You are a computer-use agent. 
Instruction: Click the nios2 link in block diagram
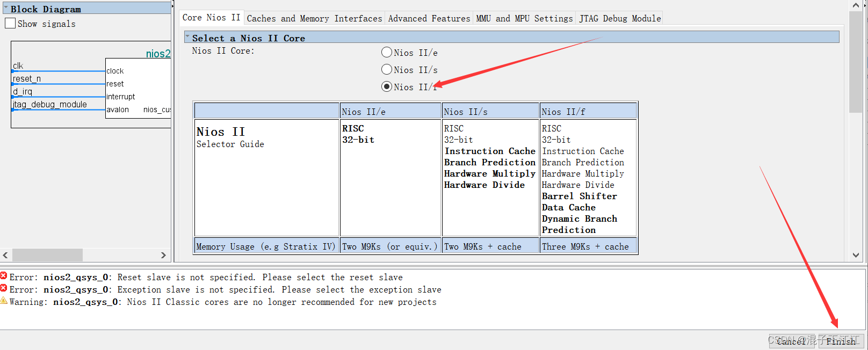pyautogui.click(x=158, y=54)
